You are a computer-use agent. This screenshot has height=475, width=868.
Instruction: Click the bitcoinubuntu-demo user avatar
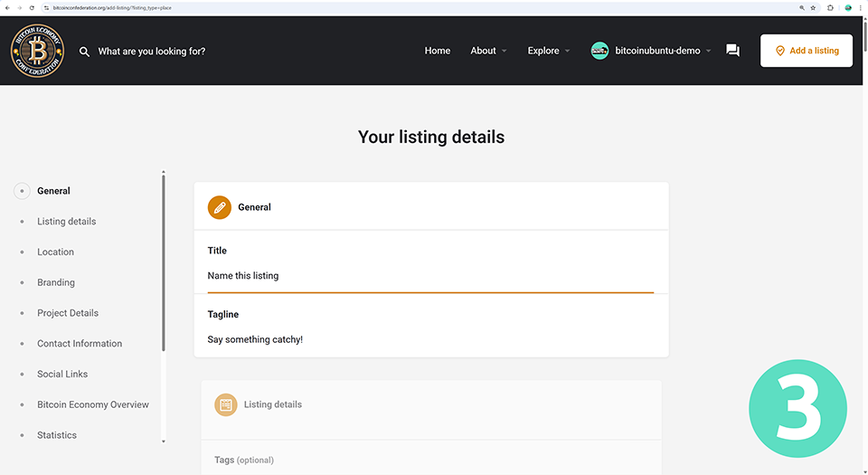599,51
